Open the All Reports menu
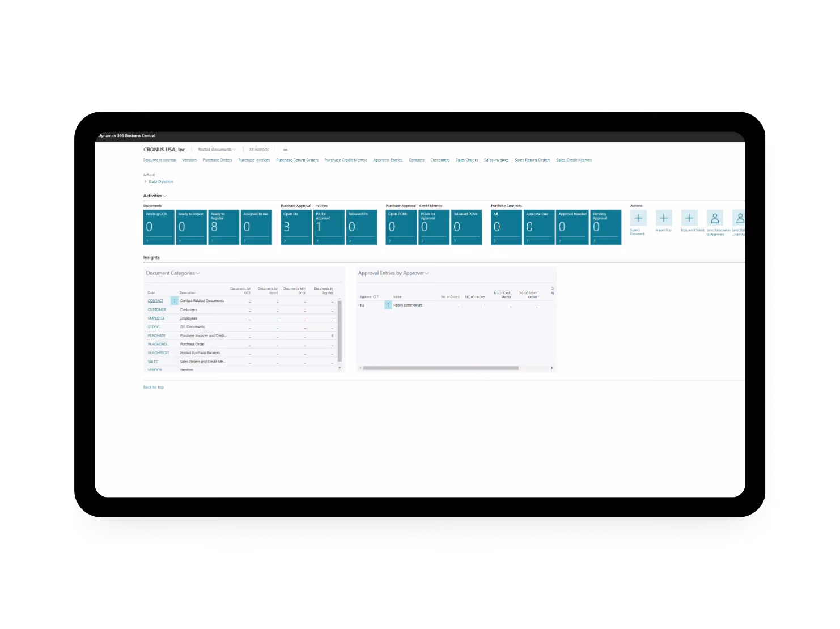The height and width of the screenshot is (629, 840). click(259, 150)
